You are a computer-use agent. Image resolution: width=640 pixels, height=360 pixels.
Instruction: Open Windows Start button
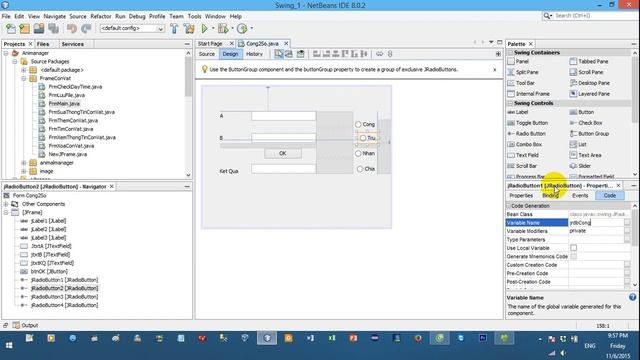(x=9, y=345)
